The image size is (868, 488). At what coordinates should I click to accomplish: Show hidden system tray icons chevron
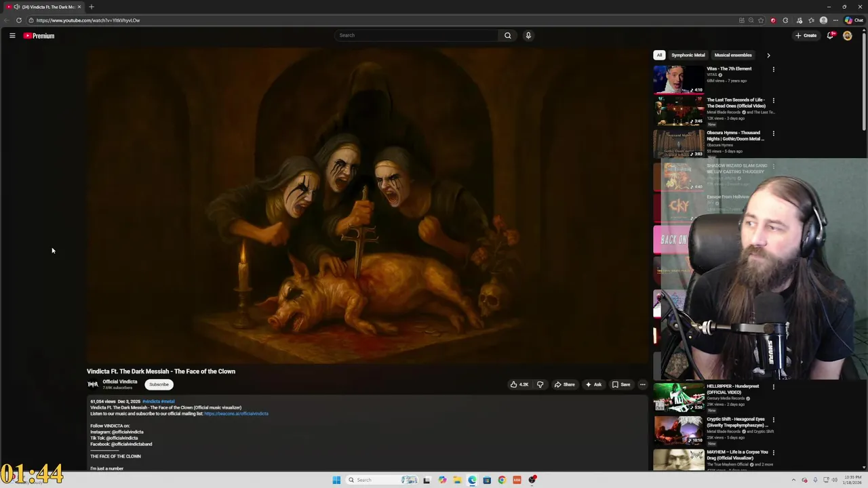coord(793,480)
